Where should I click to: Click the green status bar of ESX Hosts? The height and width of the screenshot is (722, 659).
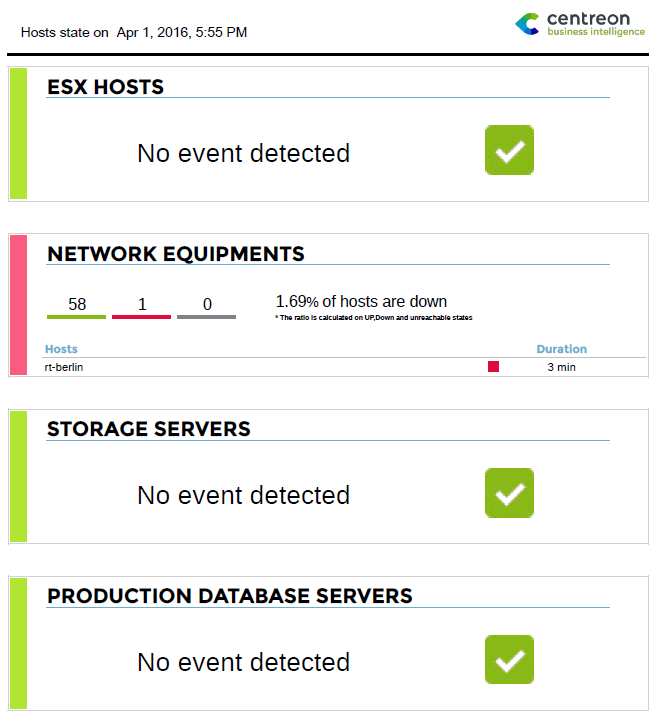(x=18, y=134)
